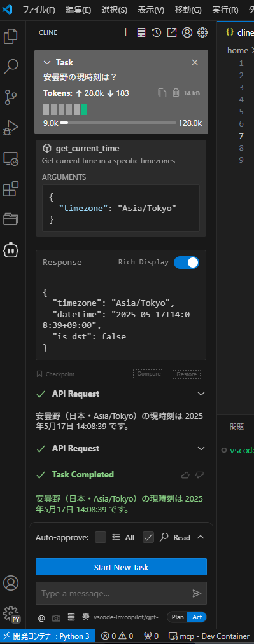This screenshot has width=254, height=644.
Task: Collapse the Task header chevron
Action: click(46, 62)
